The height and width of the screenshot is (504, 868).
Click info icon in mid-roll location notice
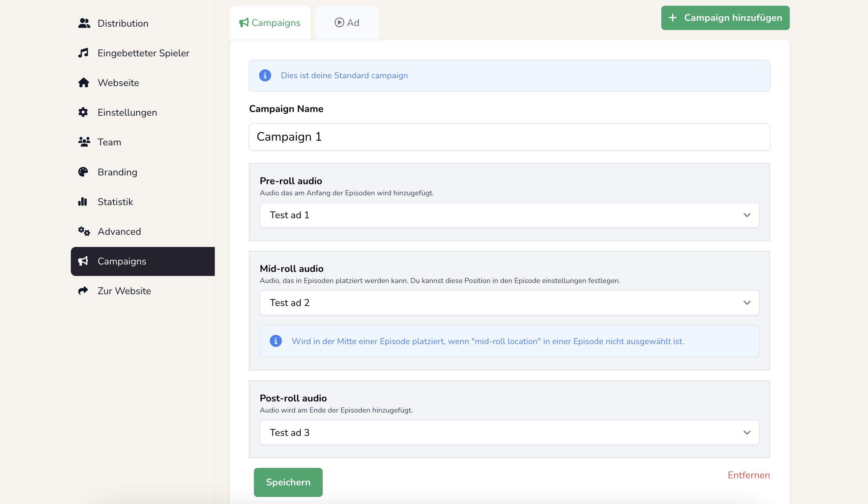click(276, 341)
